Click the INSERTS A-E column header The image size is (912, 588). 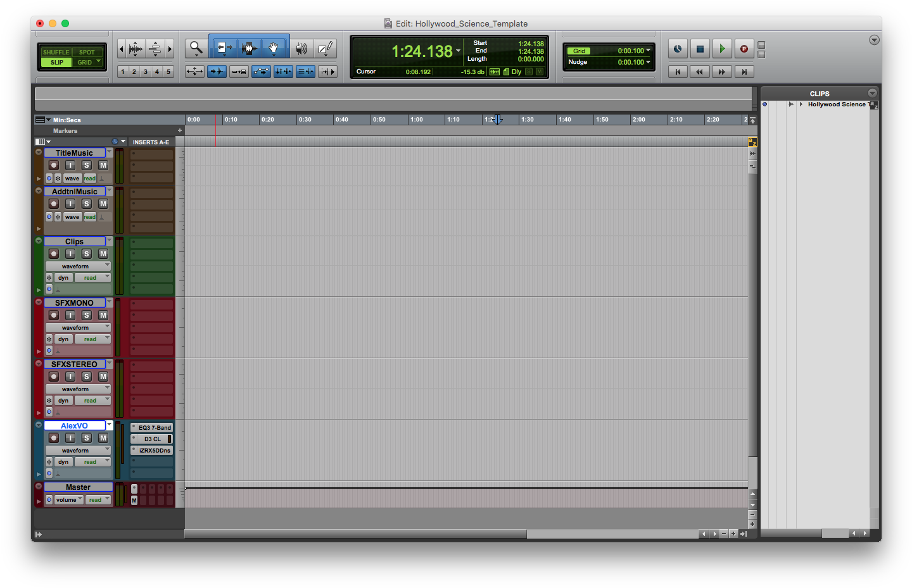pyautogui.click(x=151, y=142)
